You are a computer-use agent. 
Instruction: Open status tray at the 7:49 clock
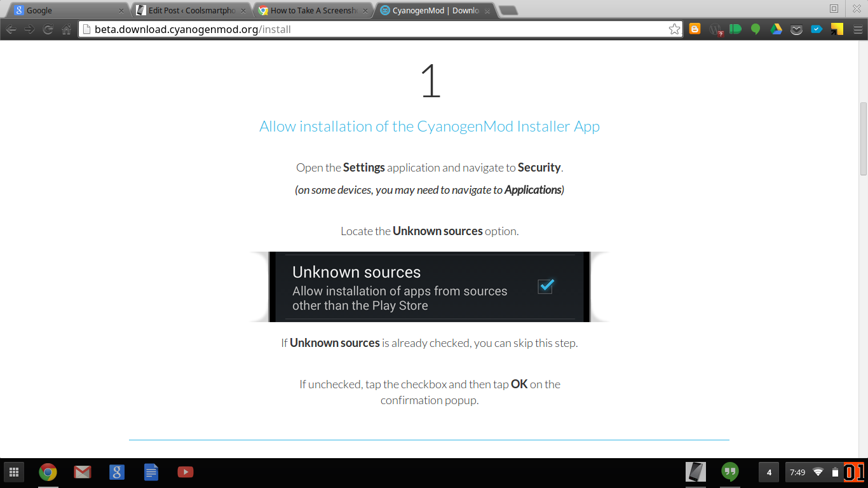(x=797, y=472)
